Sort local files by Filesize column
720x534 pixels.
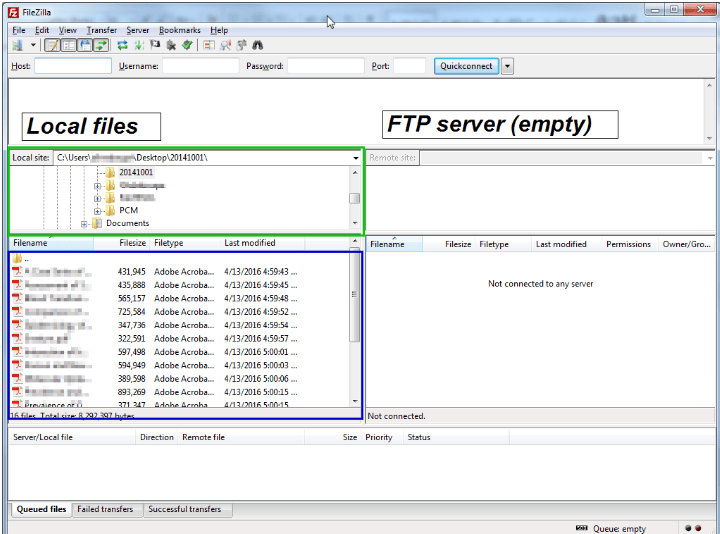pyautogui.click(x=122, y=243)
